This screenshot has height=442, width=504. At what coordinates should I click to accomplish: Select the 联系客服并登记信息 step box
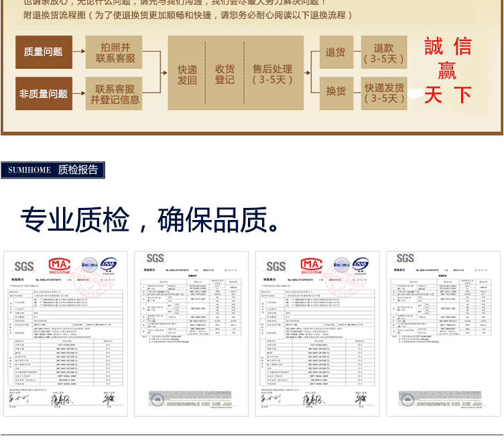[114, 94]
